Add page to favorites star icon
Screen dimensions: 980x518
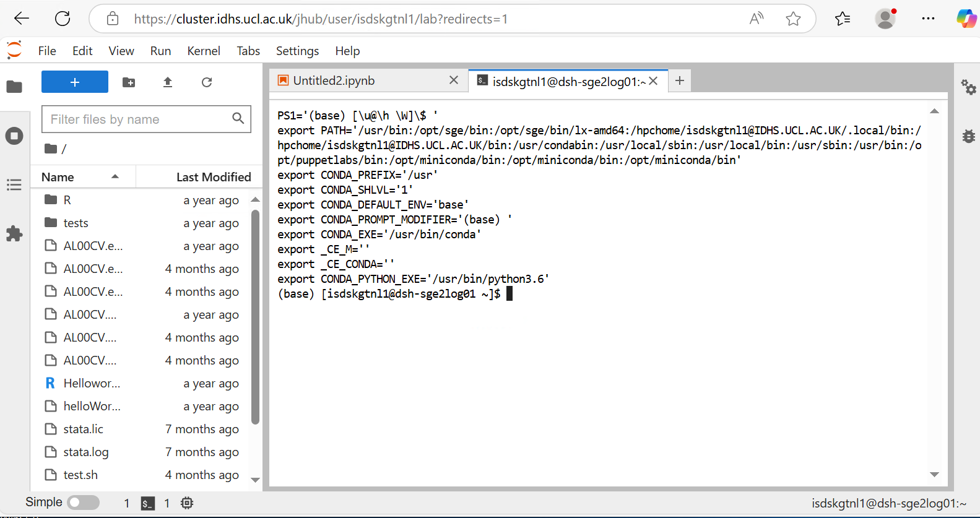click(793, 19)
